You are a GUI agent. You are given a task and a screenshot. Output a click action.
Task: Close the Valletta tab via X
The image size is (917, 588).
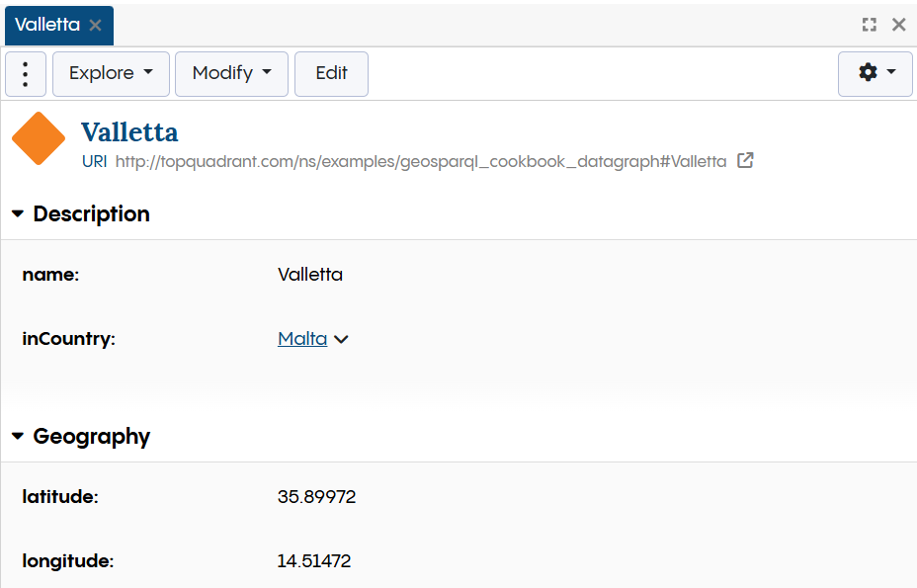point(96,26)
